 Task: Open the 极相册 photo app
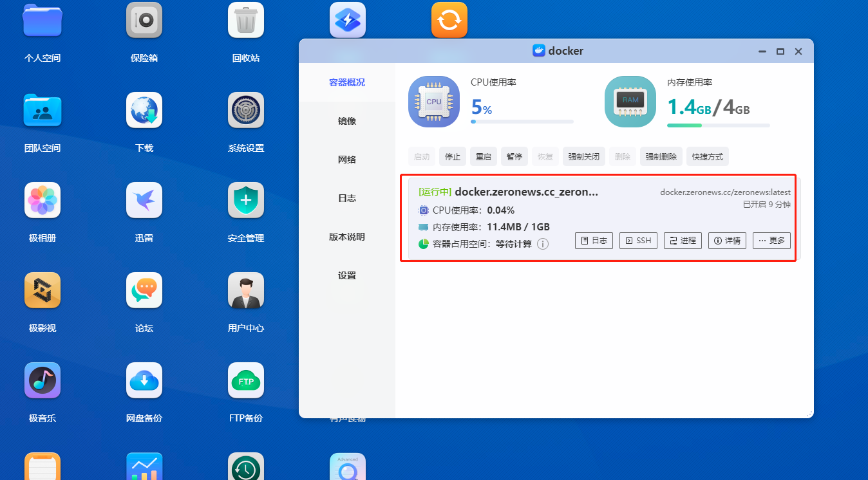[x=42, y=200]
